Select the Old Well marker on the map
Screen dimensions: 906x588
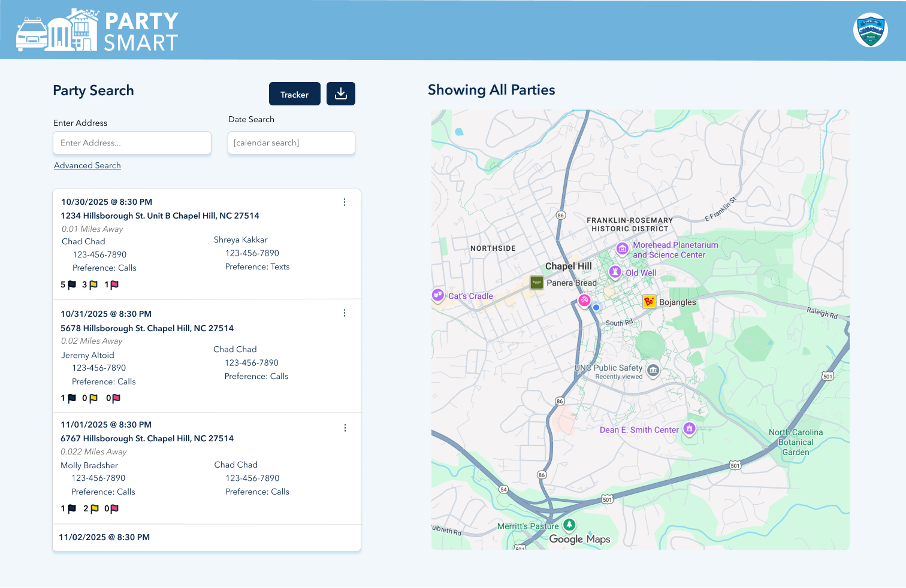pos(615,272)
